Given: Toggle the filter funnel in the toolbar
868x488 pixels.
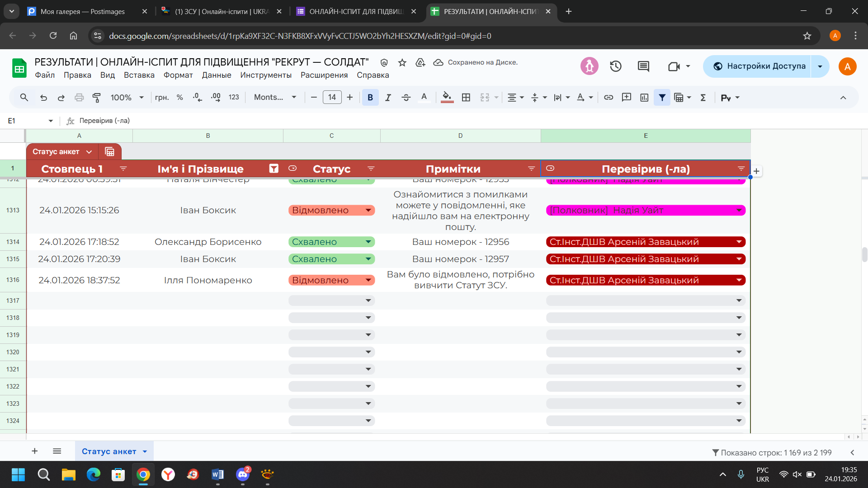Looking at the screenshot, I should [x=662, y=98].
